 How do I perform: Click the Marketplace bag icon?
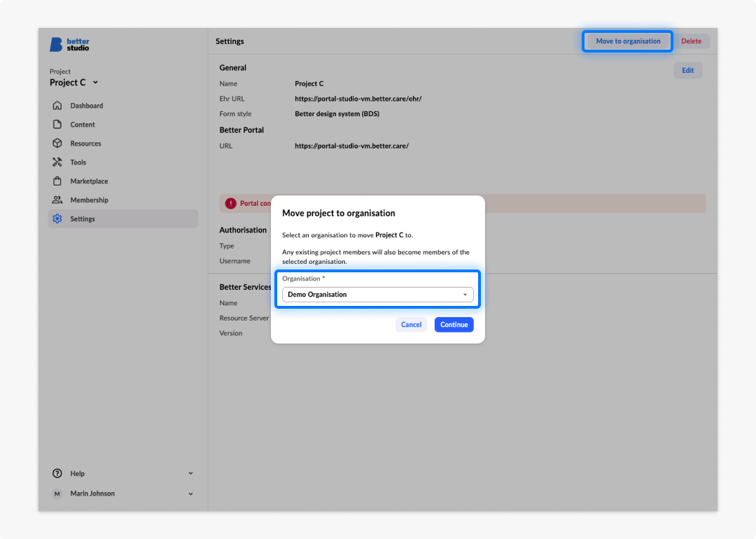[x=57, y=181]
